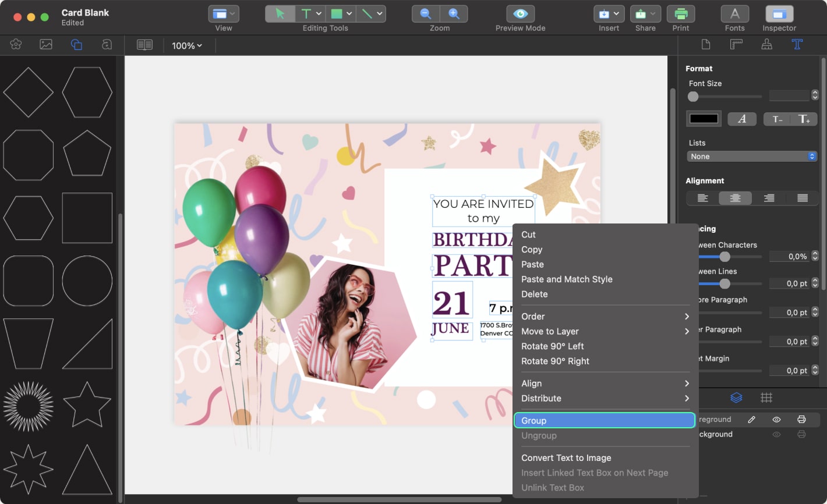Image resolution: width=827 pixels, height=504 pixels.
Task: Click the T+ increase font size button
Action: (x=804, y=119)
